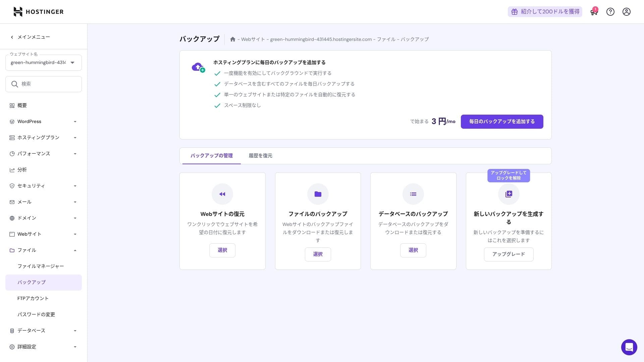Open the live chat bubble icon
Viewport: 644px width, 362px height.
click(x=629, y=347)
